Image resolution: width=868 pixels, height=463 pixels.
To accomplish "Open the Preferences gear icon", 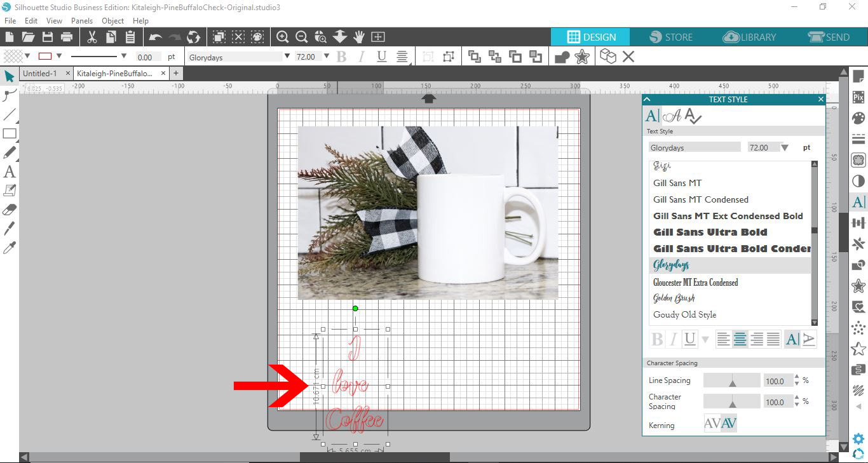I will [858, 439].
